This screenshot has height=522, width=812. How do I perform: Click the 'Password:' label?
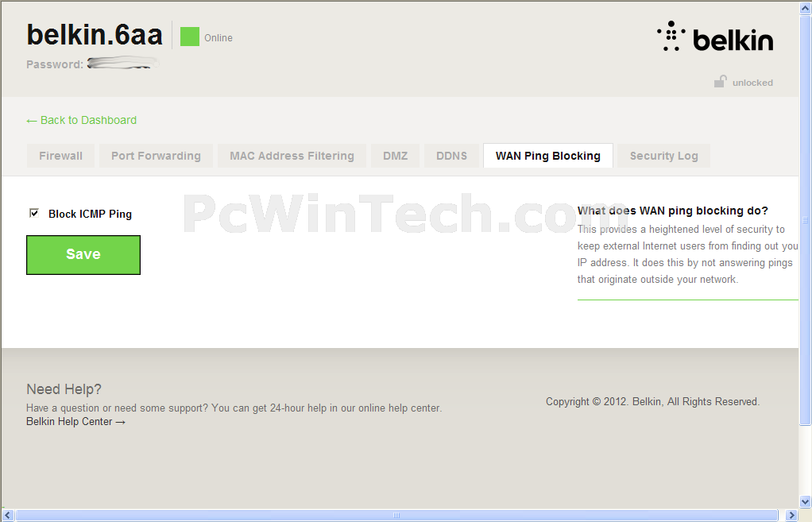(x=55, y=64)
